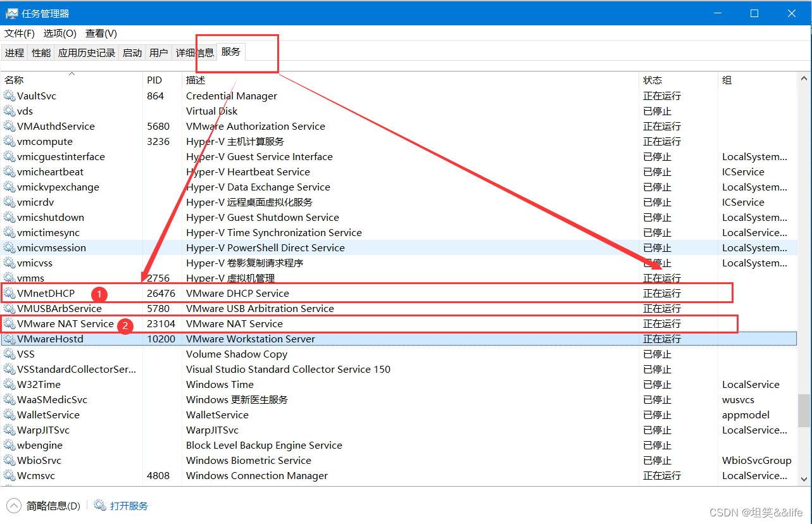Click the vmickvpexchange gear icon
This screenshot has height=524, width=812.
[x=9, y=187]
